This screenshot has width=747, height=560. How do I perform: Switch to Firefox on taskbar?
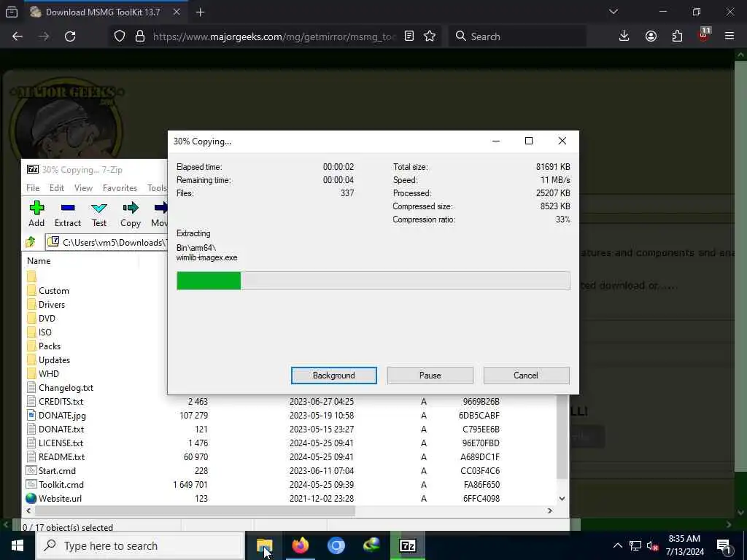point(300,545)
